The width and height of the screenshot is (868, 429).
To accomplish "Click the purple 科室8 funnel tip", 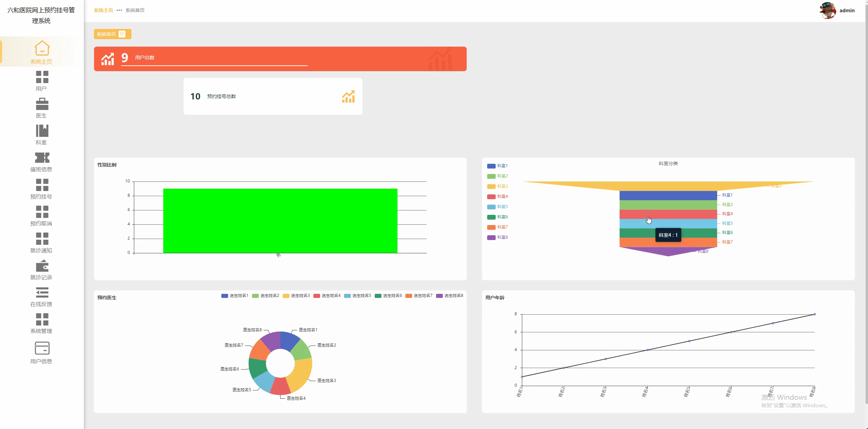I will [x=668, y=252].
